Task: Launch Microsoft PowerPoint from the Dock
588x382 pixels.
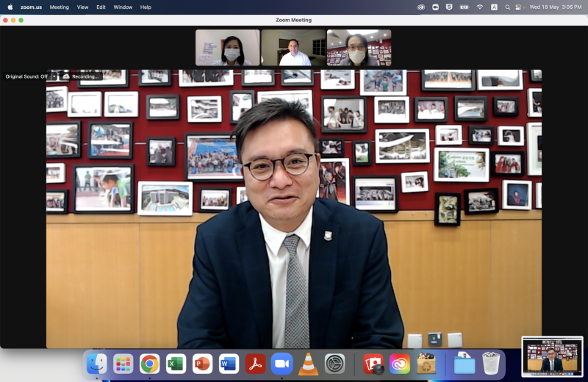Action: (202, 364)
